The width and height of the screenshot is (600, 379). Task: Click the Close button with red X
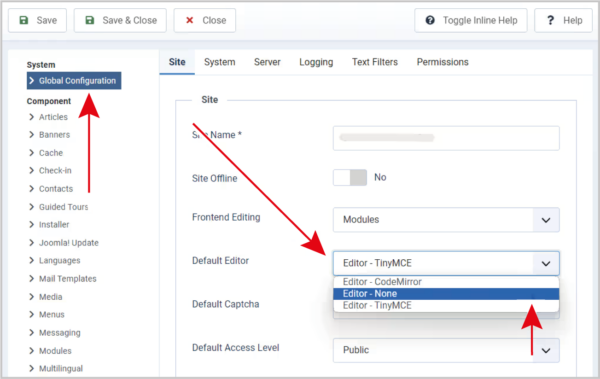[x=205, y=20]
